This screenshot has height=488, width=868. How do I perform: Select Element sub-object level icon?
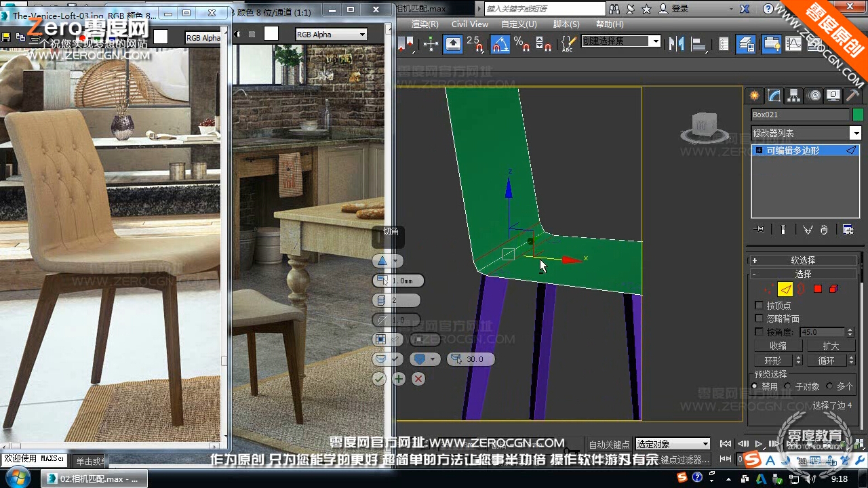click(x=834, y=289)
